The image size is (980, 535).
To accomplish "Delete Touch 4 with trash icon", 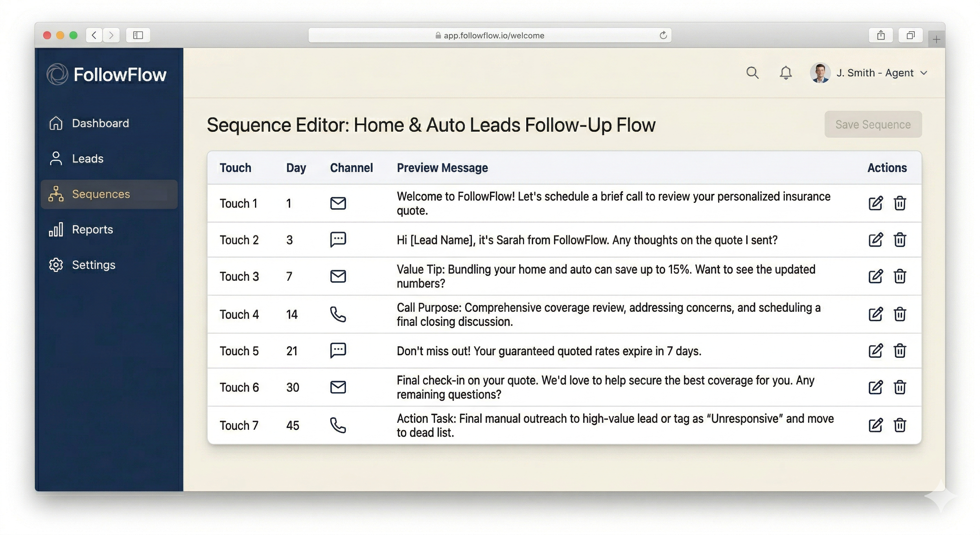I will (x=900, y=315).
